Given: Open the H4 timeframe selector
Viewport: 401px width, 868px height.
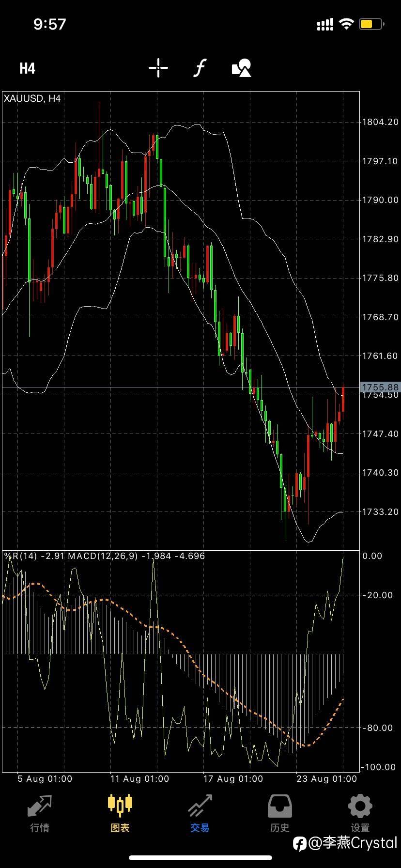Looking at the screenshot, I should 27,68.
